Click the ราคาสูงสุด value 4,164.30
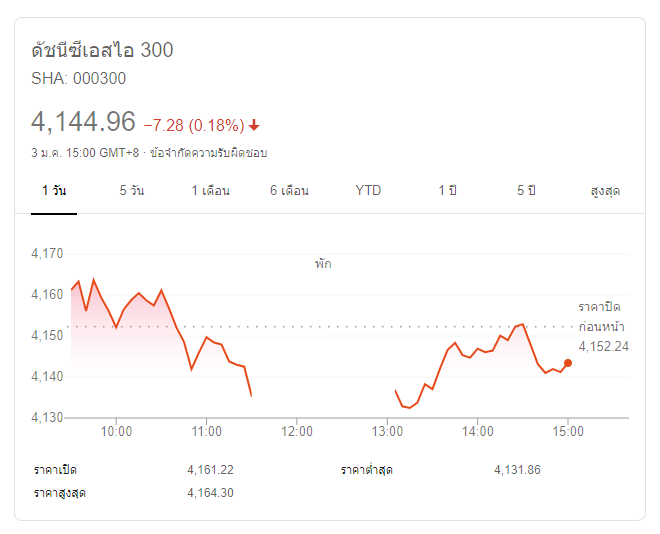 [210, 493]
